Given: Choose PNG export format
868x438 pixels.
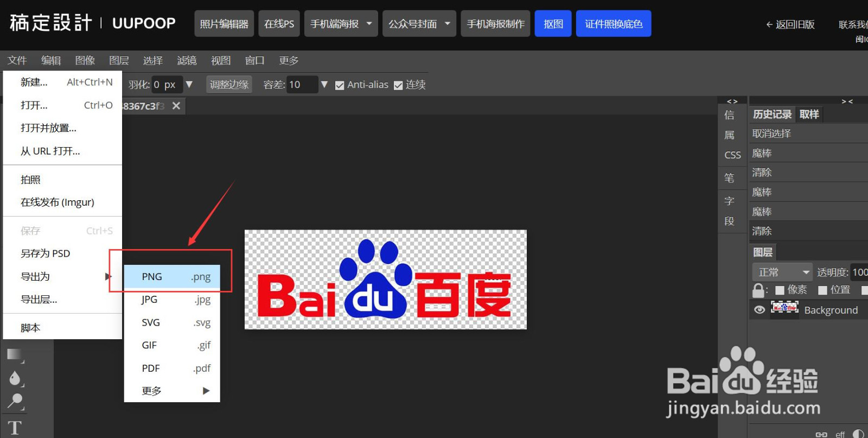Looking at the screenshot, I should pyautogui.click(x=172, y=276).
